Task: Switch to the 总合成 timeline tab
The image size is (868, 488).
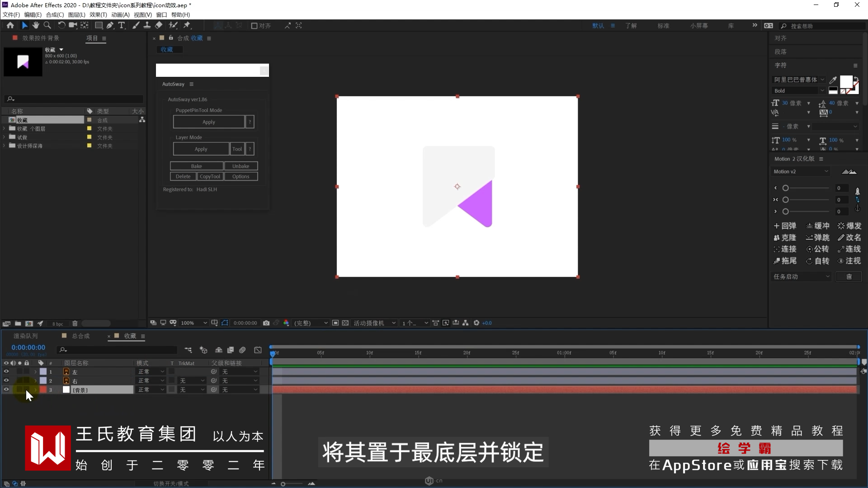Action: tap(80, 336)
